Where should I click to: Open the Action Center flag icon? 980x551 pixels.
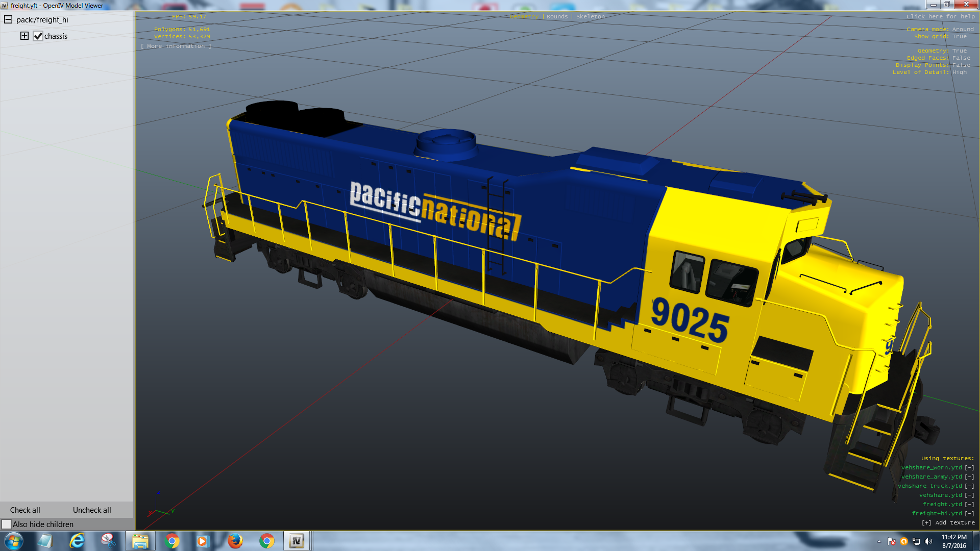tap(892, 541)
